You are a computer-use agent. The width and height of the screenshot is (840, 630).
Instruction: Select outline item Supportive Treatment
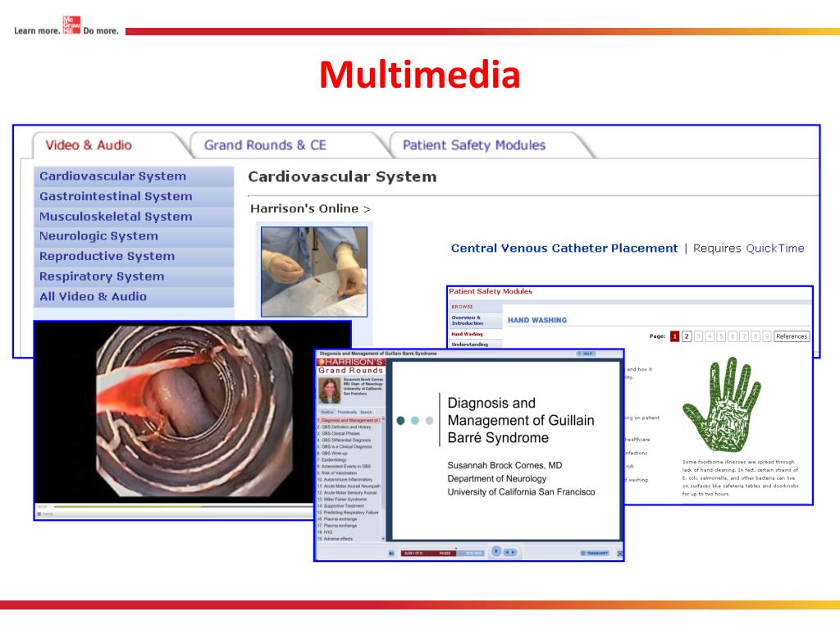point(340,505)
